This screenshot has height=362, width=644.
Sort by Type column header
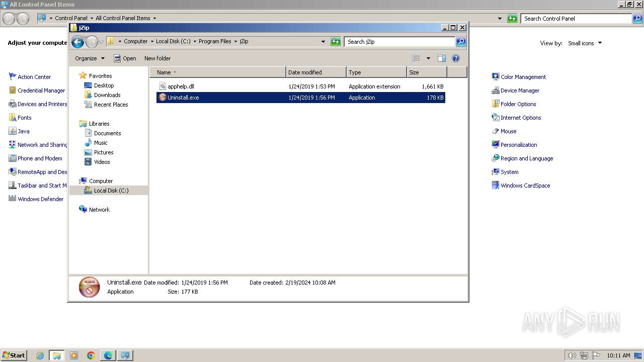coord(376,72)
